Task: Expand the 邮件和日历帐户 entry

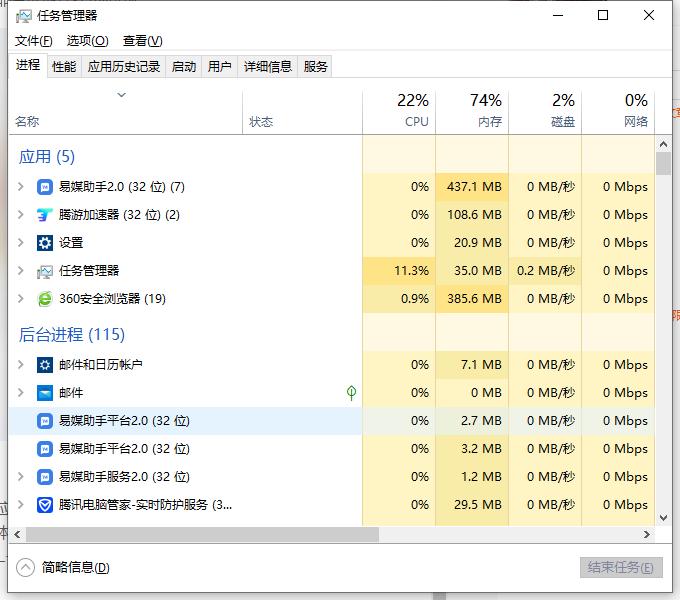Action: tap(20, 365)
